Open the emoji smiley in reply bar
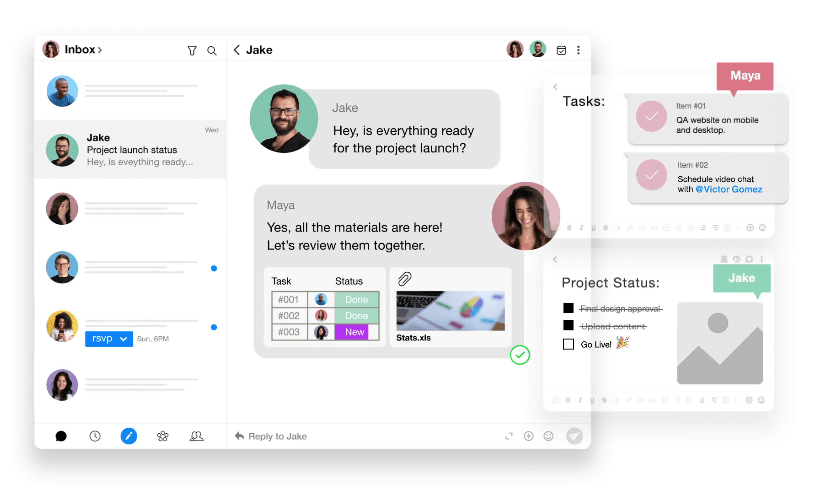 click(548, 436)
